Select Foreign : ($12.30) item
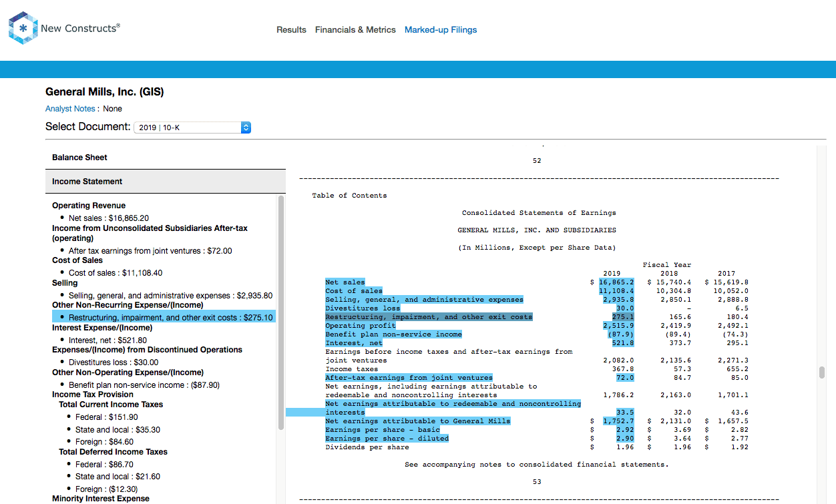Viewport: 836px width, 504px height. (x=106, y=489)
